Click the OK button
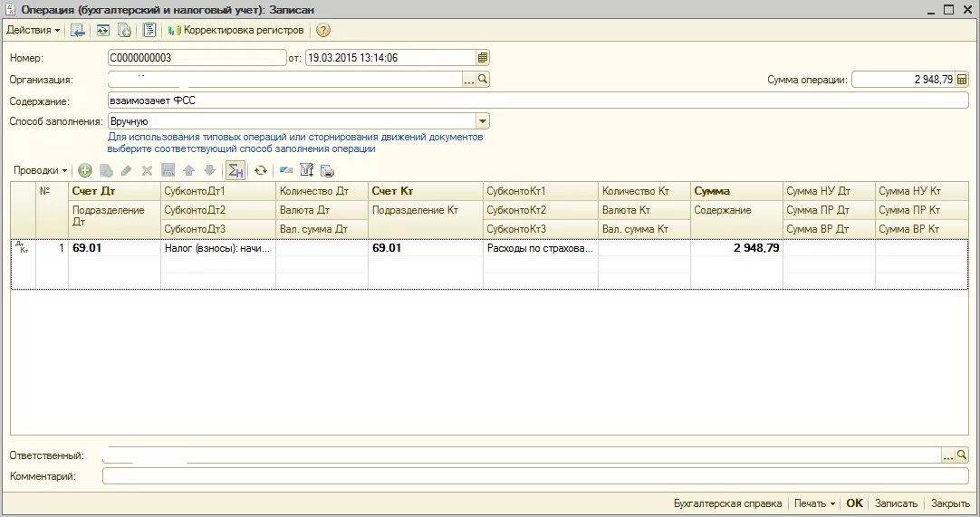 (854, 503)
